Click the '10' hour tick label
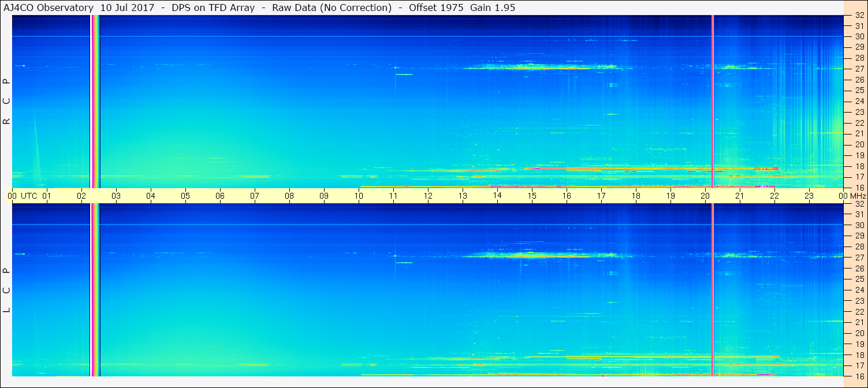 pos(359,196)
